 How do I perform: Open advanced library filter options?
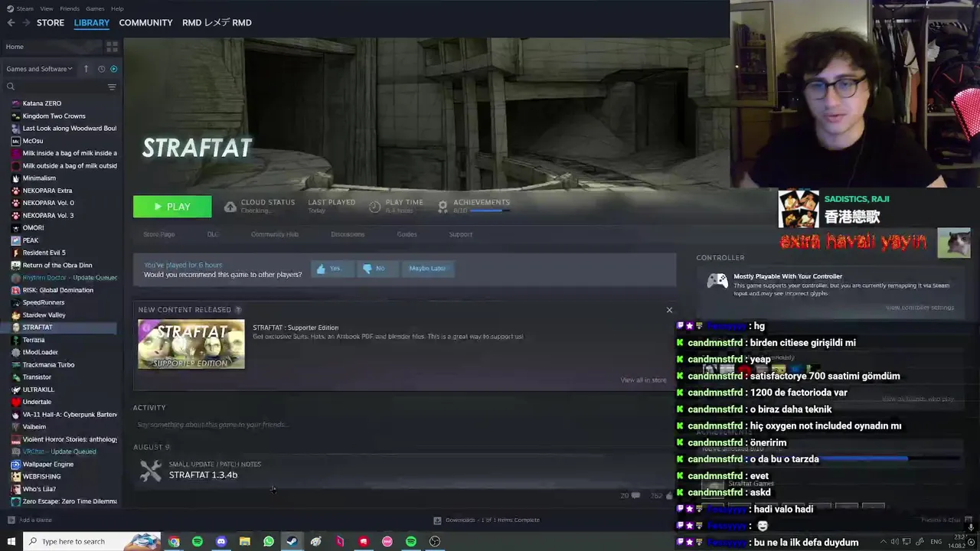[x=112, y=86]
